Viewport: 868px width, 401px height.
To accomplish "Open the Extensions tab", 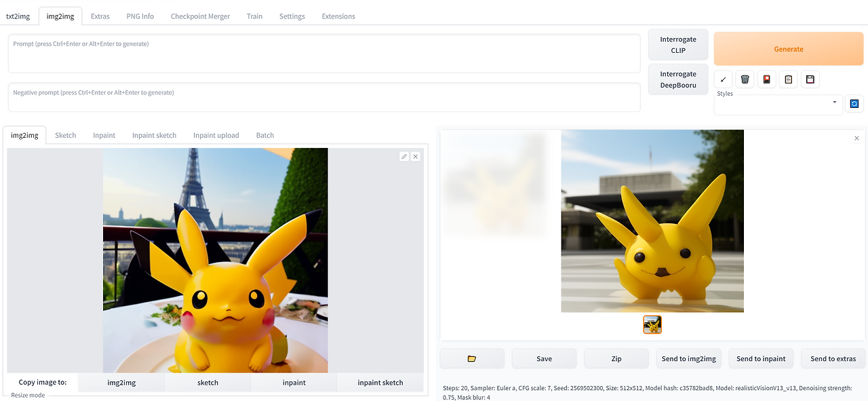I will pyautogui.click(x=338, y=16).
